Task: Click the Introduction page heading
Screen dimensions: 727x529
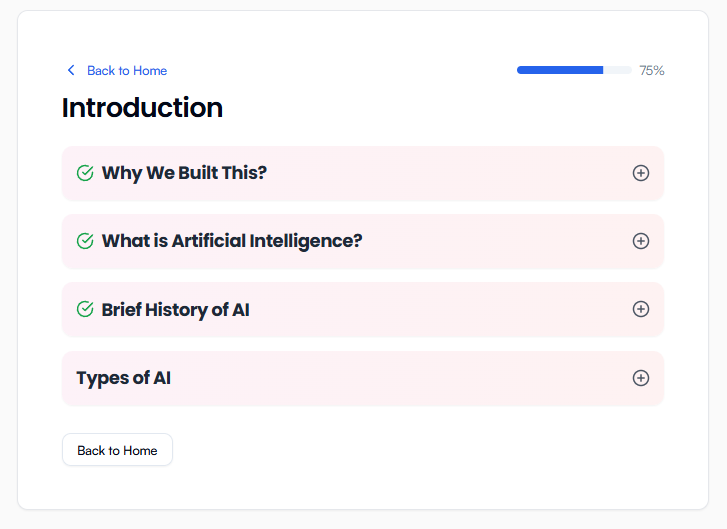Action: coord(142,107)
